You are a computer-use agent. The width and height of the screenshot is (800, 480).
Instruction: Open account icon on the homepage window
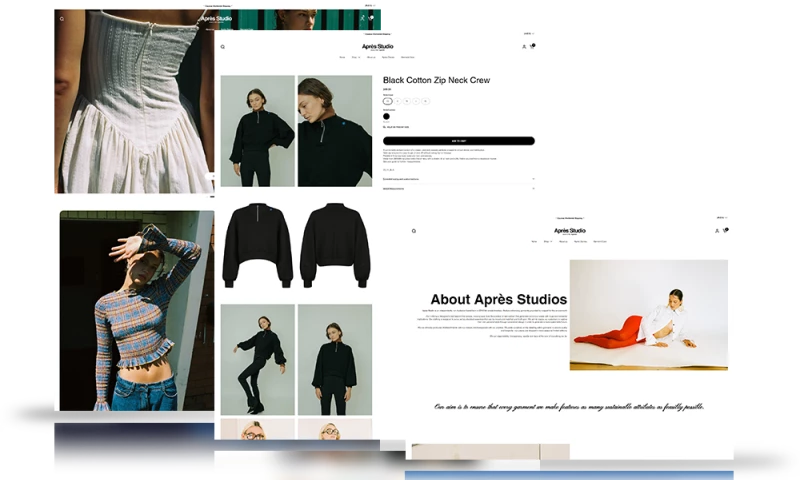point(363,18)
